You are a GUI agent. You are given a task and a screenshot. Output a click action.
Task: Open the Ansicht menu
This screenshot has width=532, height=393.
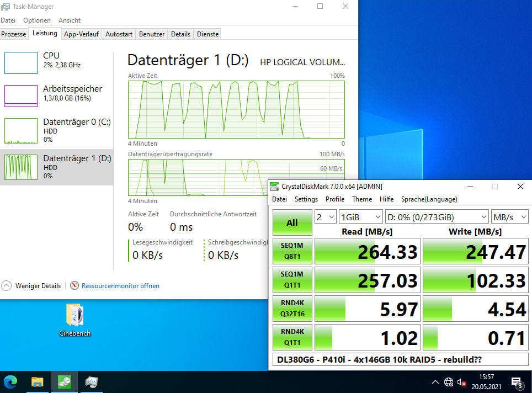69,20
